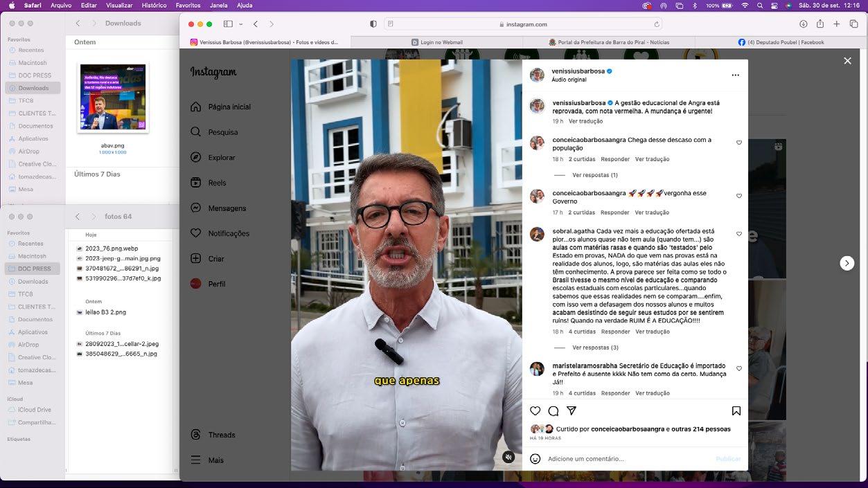868x488 pixels.
Task: Toggle the Safari sidebar button
Action: point(228,24)
